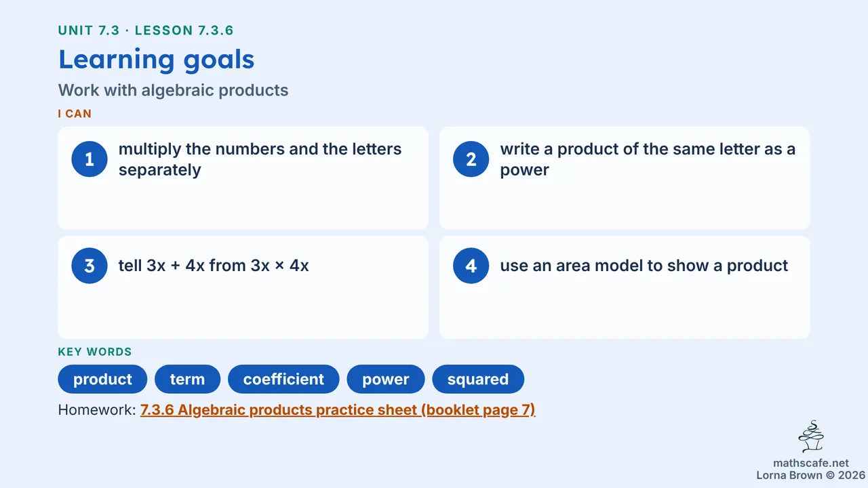Select the 'squared' key word pill
The image size is (868, 488).
(x=478, y=379)
